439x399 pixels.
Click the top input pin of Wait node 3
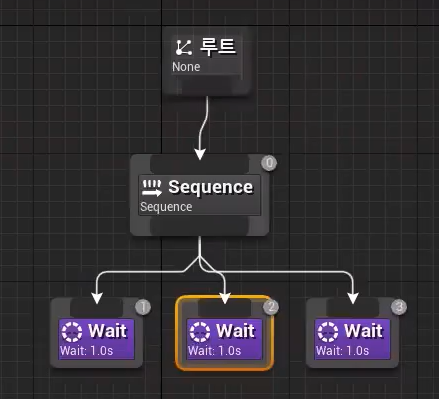(x=352, y=307)
